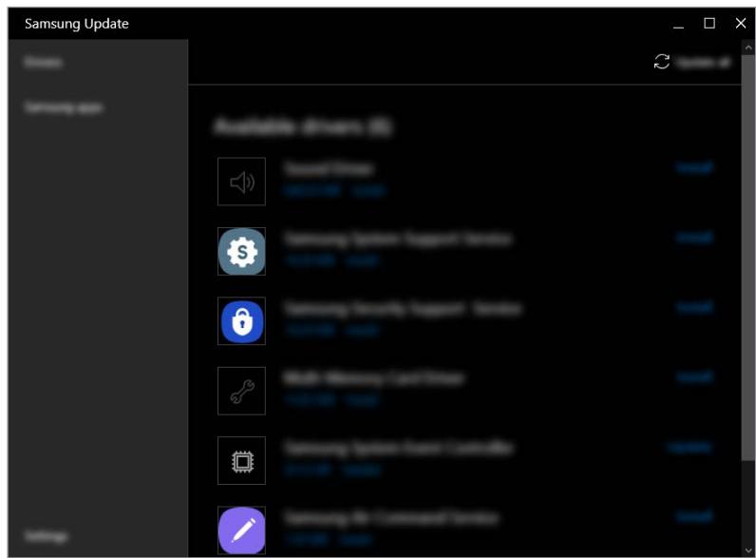Image resolution: width=756 pixels, height=558 pixels.
Task: Click the scrollbar up arrow
Action: (748, 48)
